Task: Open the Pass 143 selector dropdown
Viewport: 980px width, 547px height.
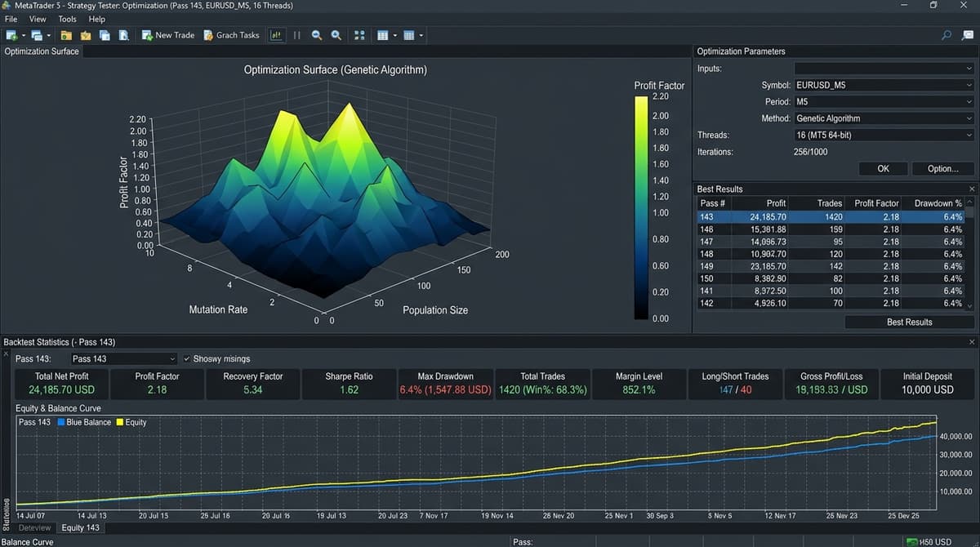Action: tap(123, 358)
